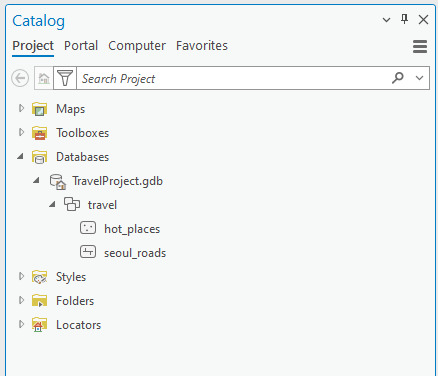Open the hamburger menu in Catalog pane
The width and height of the screenshot is (438, 376).
tap(420, 46)
